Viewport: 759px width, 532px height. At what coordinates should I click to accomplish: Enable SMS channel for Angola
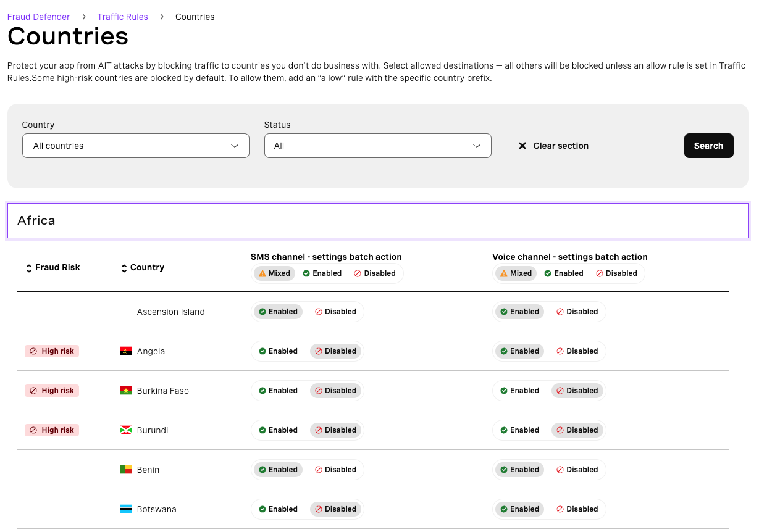click(x=278, y=351)
